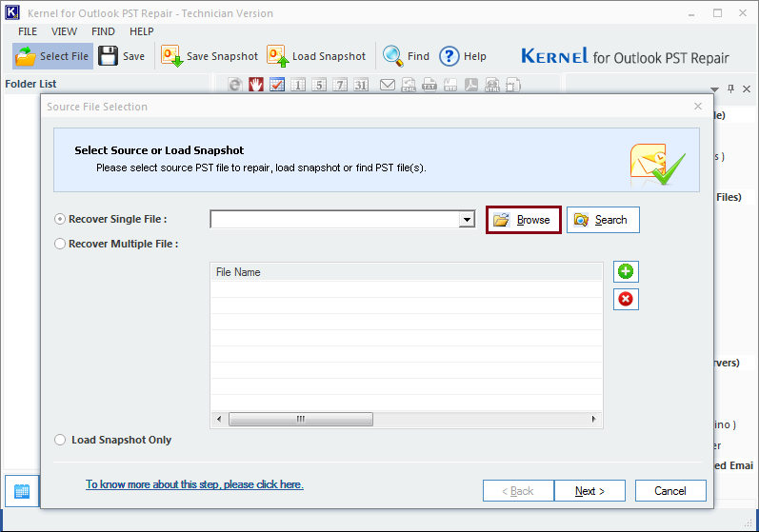759x532 pixels.
Task: Select the 1-day calendar view icon
Action: tap(298, 85)
